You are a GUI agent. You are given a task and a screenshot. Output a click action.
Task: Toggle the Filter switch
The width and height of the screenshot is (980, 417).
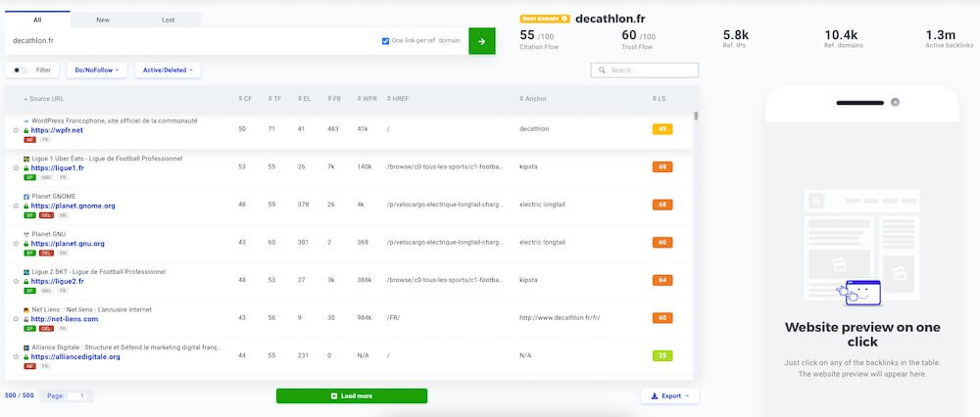[x=21, y=70]
